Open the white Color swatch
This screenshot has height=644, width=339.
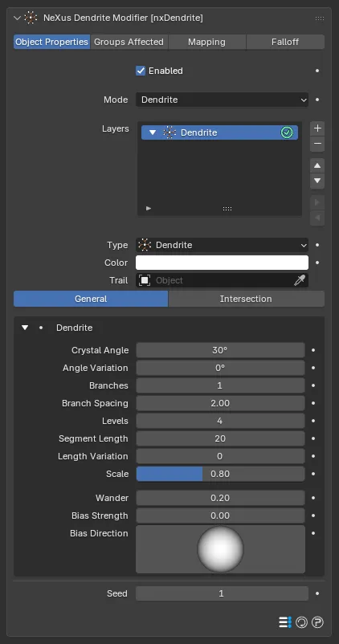point(222,263)
